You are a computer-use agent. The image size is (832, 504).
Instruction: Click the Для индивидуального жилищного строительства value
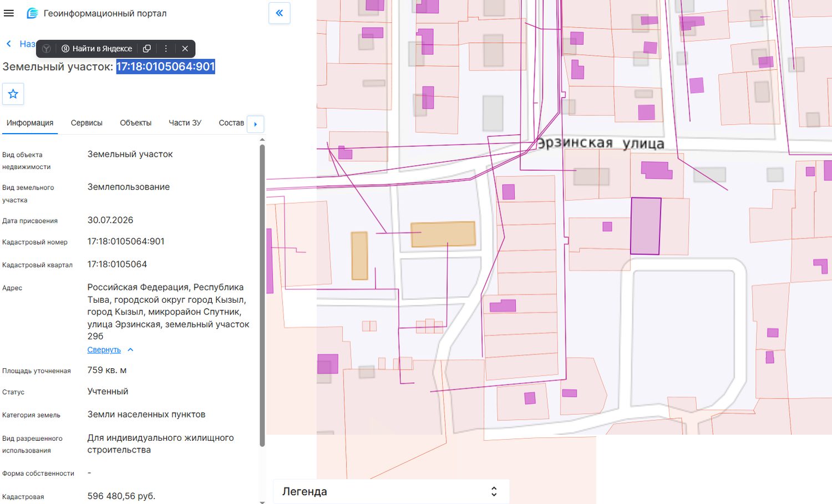click(x=161, y=444)
